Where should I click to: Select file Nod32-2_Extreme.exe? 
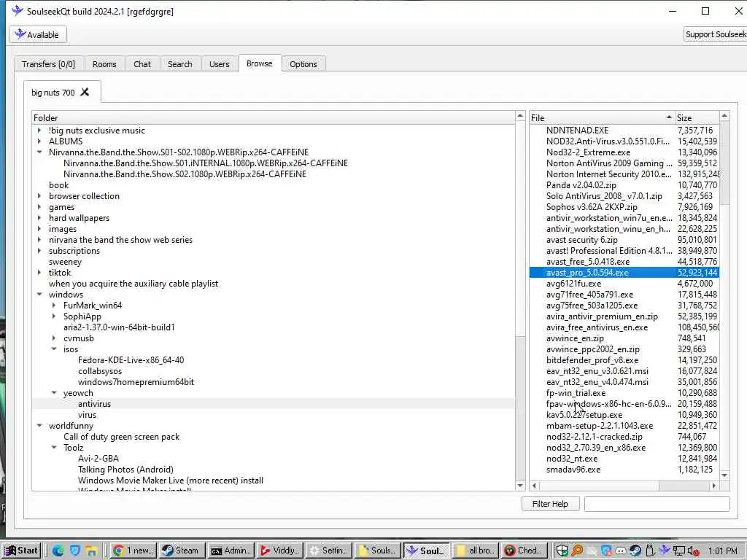click(589, 152)
